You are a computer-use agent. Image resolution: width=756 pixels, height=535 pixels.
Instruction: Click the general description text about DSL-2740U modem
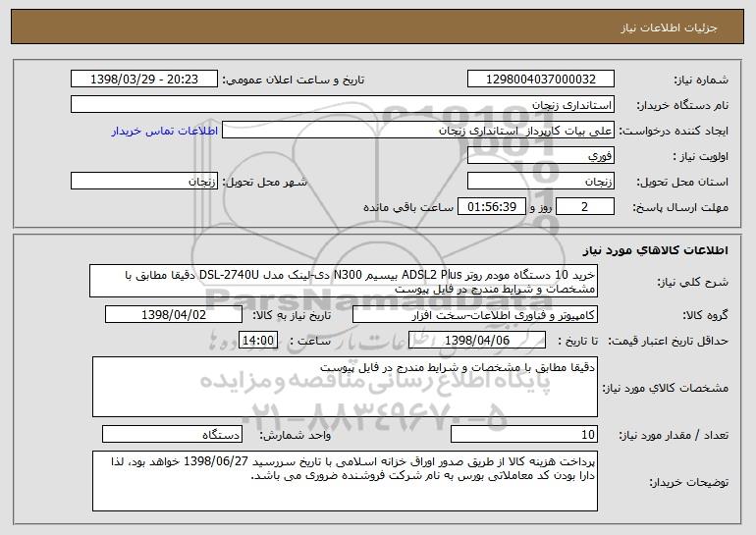click(344, 281)
